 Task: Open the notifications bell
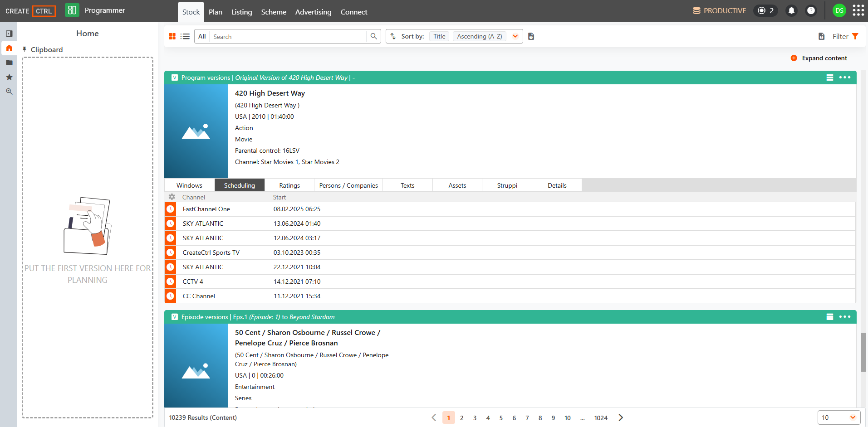(791, 10)
